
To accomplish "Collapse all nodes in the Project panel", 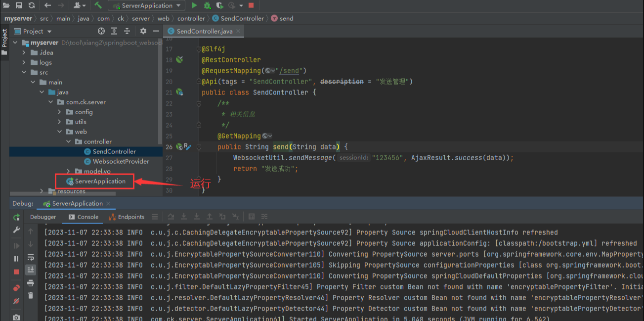I will point(127,31).
